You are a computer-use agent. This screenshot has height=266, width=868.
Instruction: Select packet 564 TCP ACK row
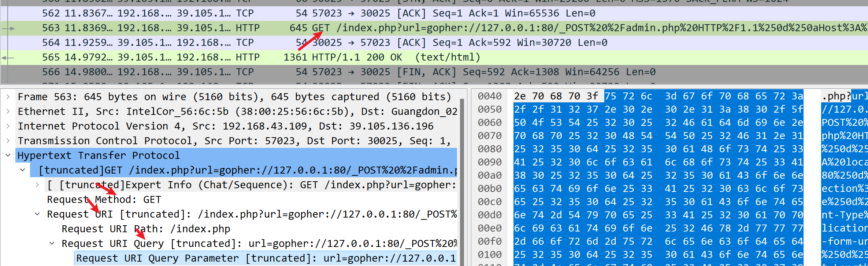point(434,43)
